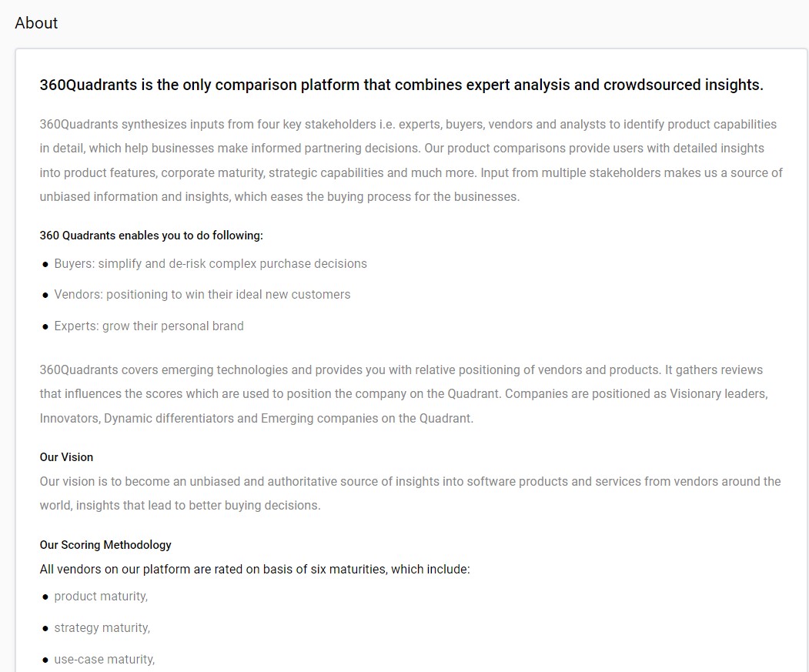
Task: Click the Vendors positioning bullet item
Action: pyautogui.click(x=202, y=294)
